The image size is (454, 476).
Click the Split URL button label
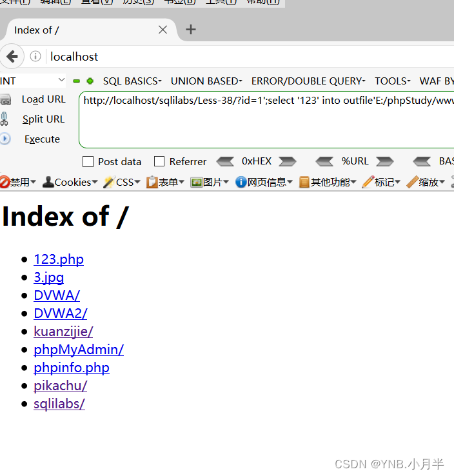44,119
